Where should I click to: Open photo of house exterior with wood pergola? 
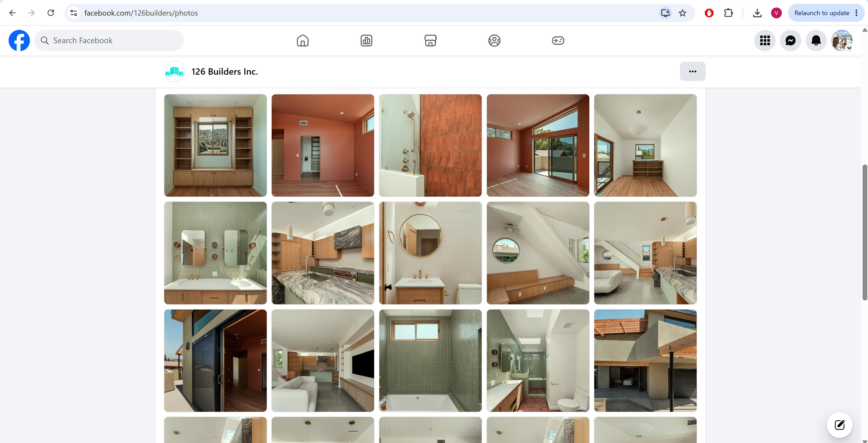(x=645, y=361)
